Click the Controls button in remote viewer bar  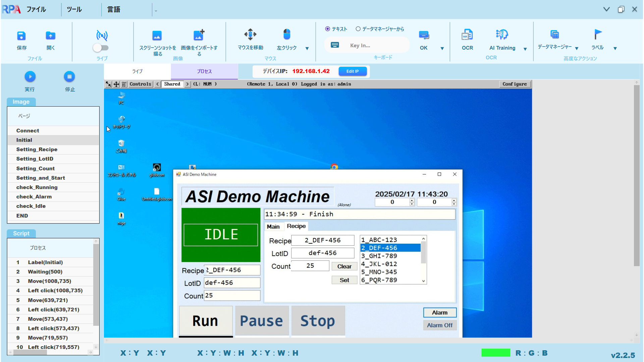140,84
